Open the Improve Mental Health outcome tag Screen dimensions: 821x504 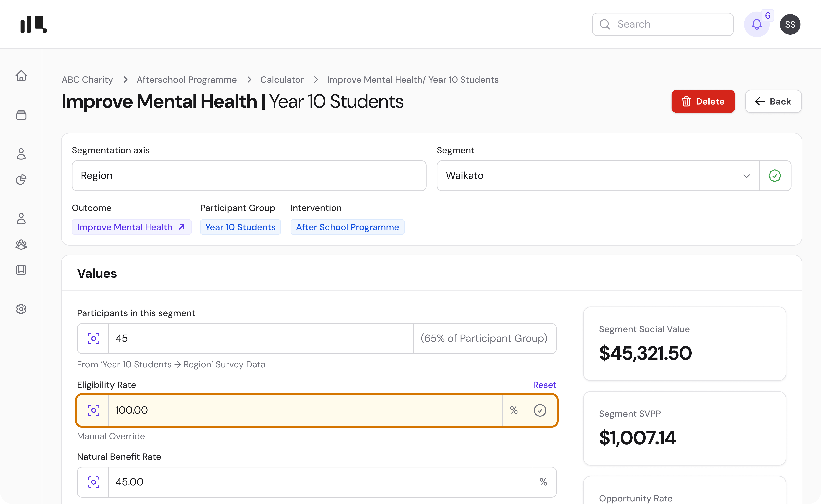131,227
